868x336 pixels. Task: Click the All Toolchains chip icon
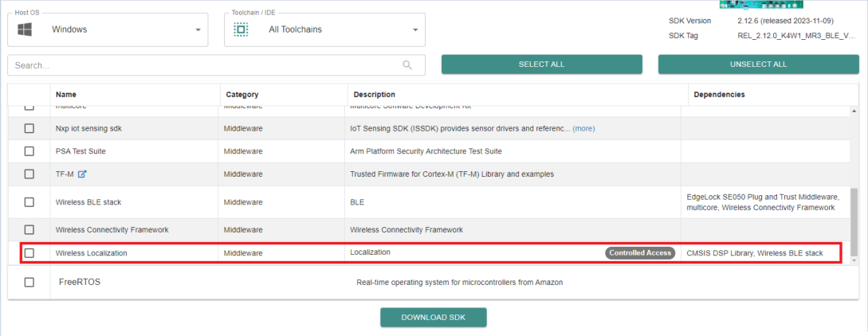241,29
